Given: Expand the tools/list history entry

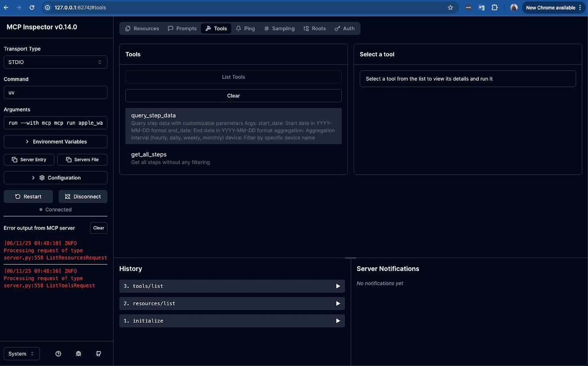Looking at the screenshot, I should click(x=232, y=286).
